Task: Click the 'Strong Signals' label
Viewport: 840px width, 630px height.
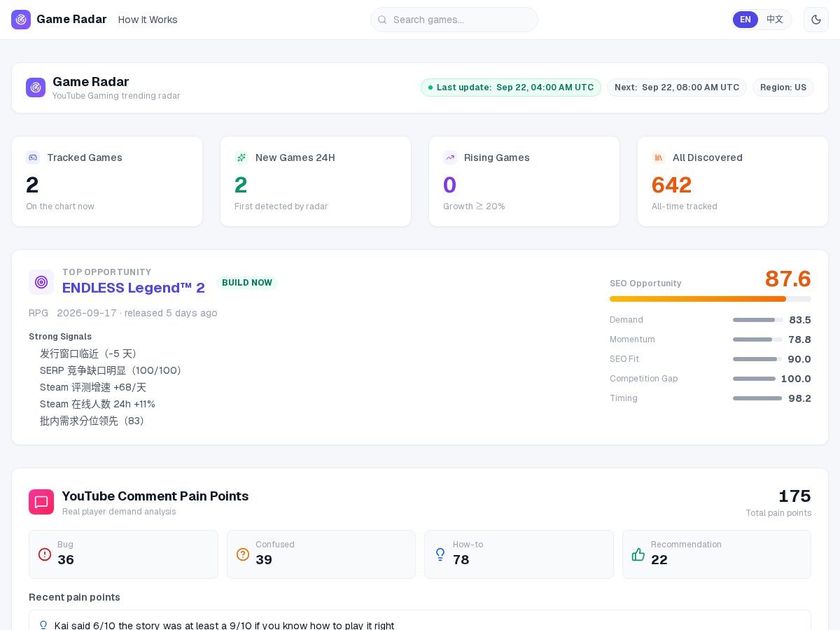Action: pos(60,337)
